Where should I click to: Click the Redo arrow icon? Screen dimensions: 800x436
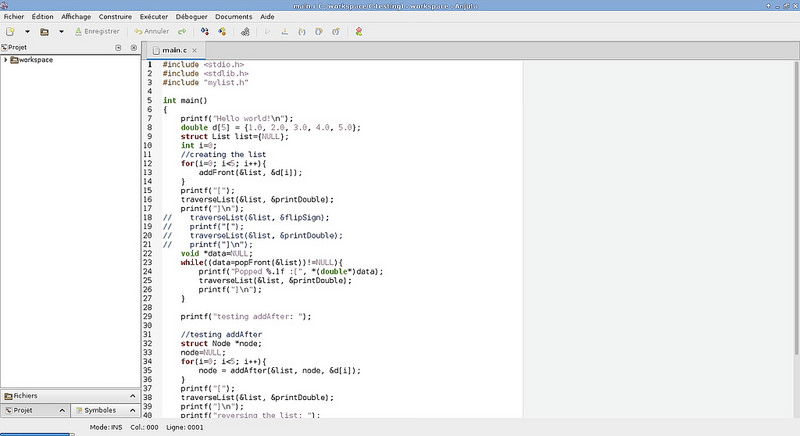pyautogui.click(x=181, y=31)
